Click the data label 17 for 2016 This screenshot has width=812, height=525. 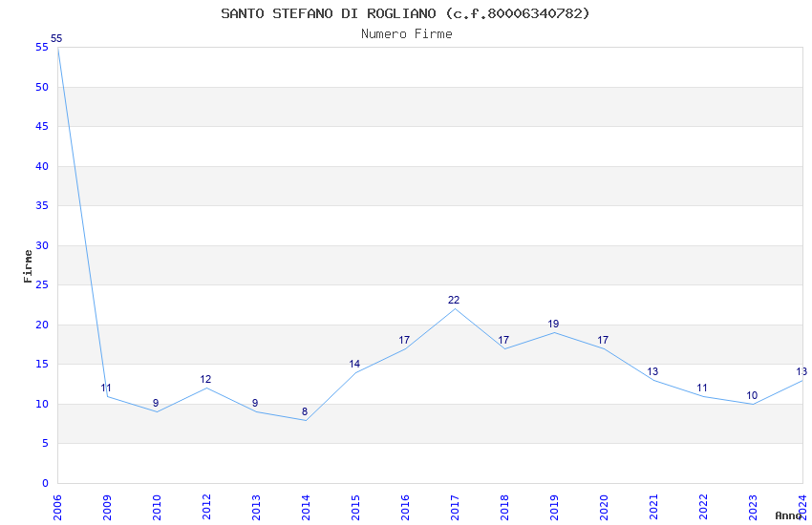pos(404,340)
